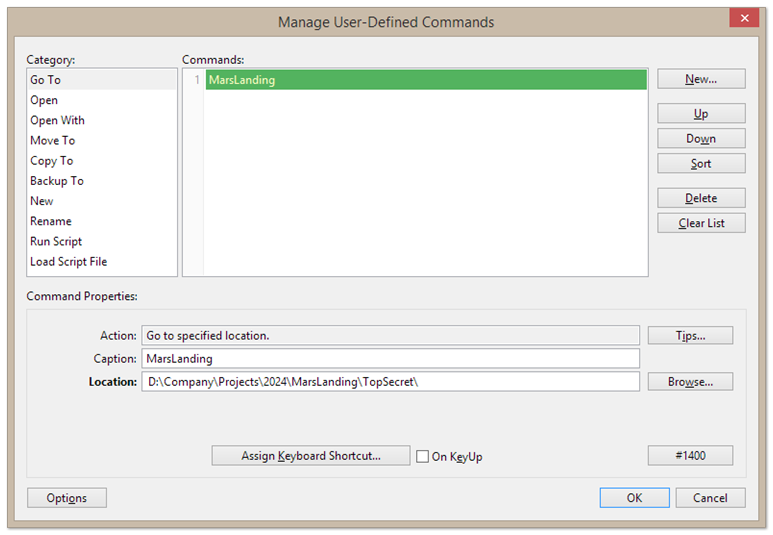Select the Backup To category
This screenshot has height=535, width=773.
click(x=57, y=181)
